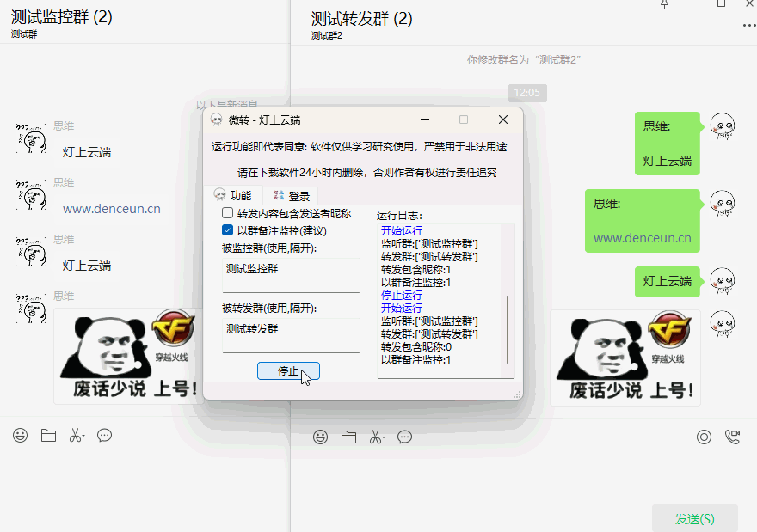757x532 pixels.
Task: Uncheck 以群备注监控(建议) checkbox
Action: [227, 230]
